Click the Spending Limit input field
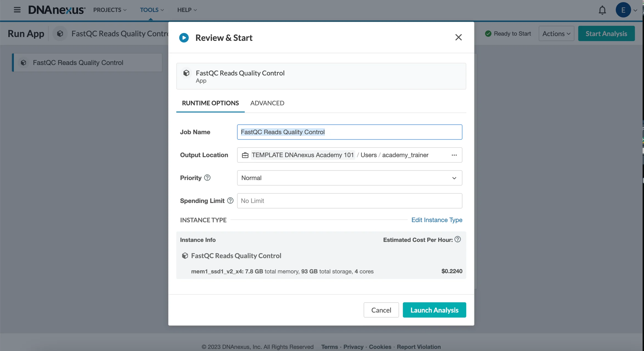Screen dimensions: 644x351 point(349,201)
